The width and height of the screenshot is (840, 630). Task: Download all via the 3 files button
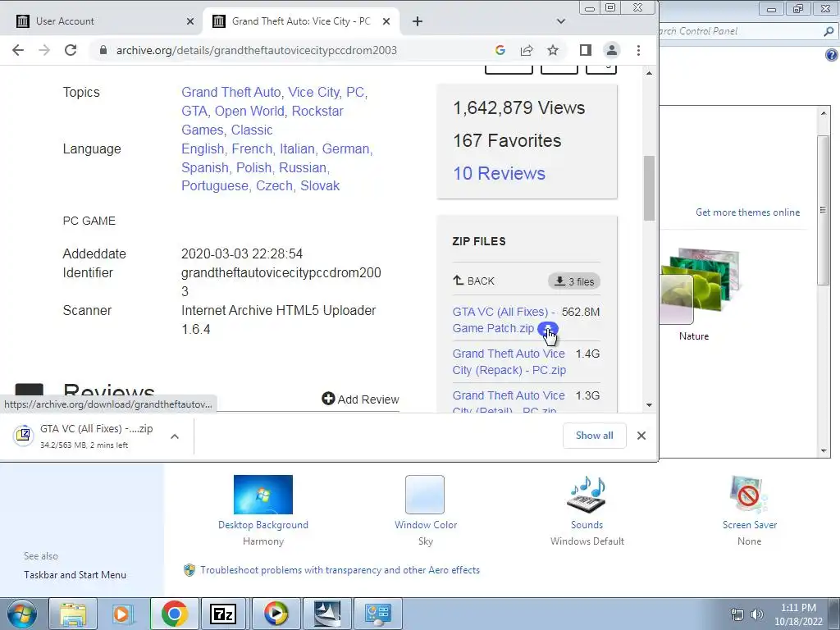573,281
